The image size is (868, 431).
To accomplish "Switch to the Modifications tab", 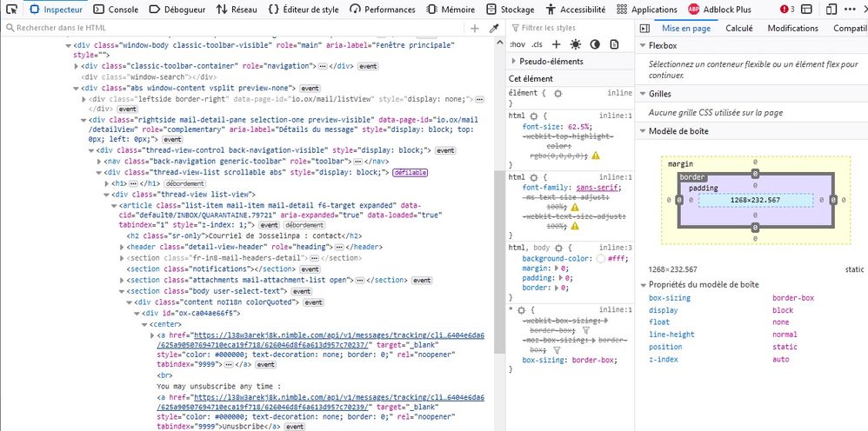I will coord(792,28).
